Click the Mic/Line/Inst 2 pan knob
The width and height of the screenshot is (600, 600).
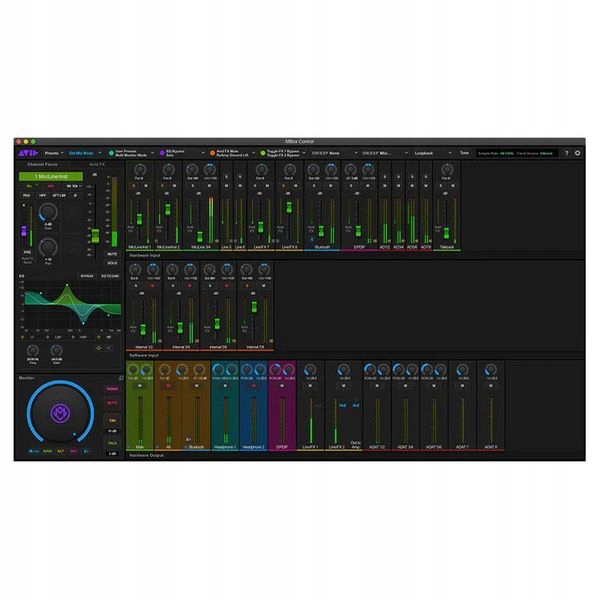point(168,170)
